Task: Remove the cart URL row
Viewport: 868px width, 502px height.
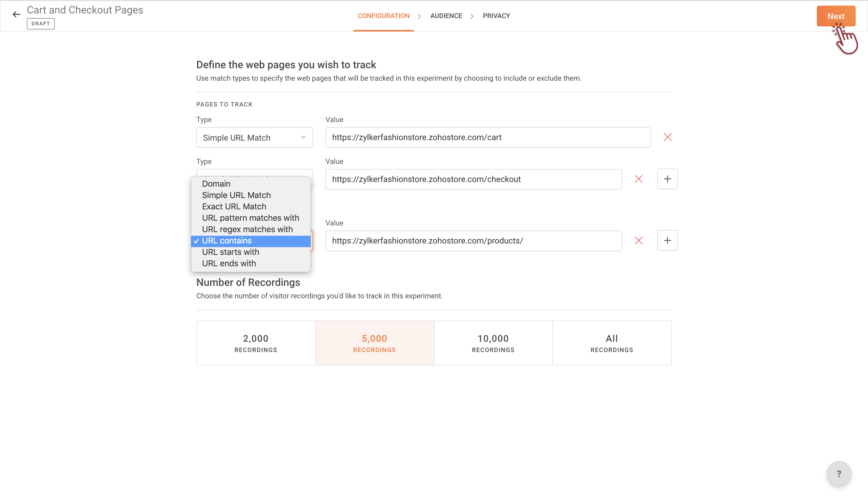Action: click(x=667, y=137)
